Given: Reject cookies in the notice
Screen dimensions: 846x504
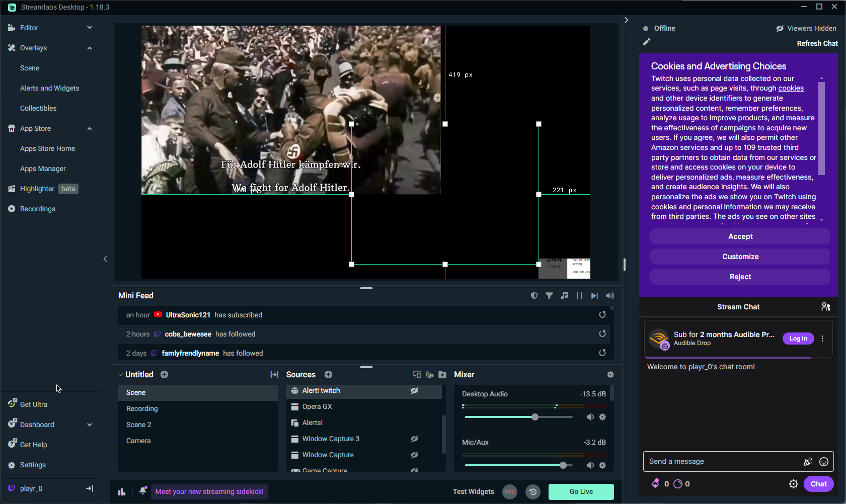Looking at the screenshot, I should click(740, 277).
